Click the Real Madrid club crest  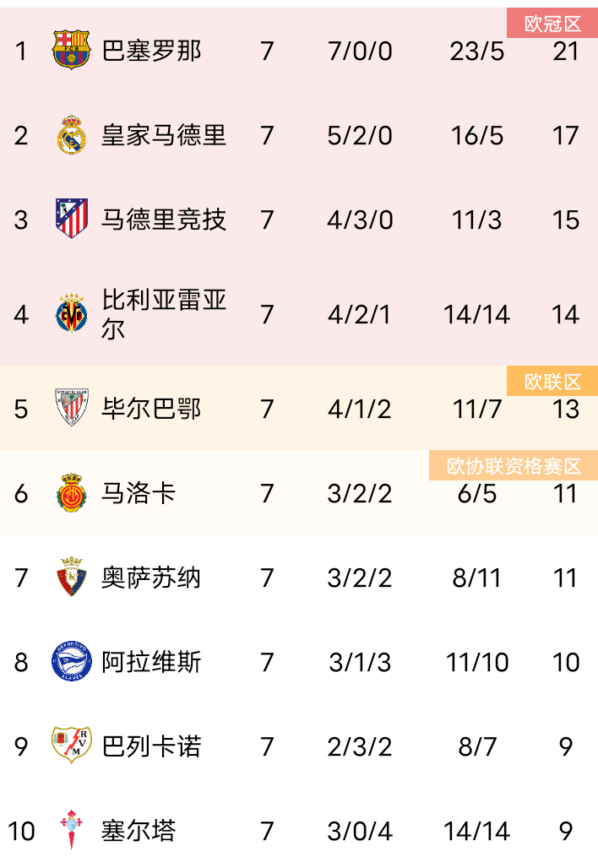(x=71, y=135)
